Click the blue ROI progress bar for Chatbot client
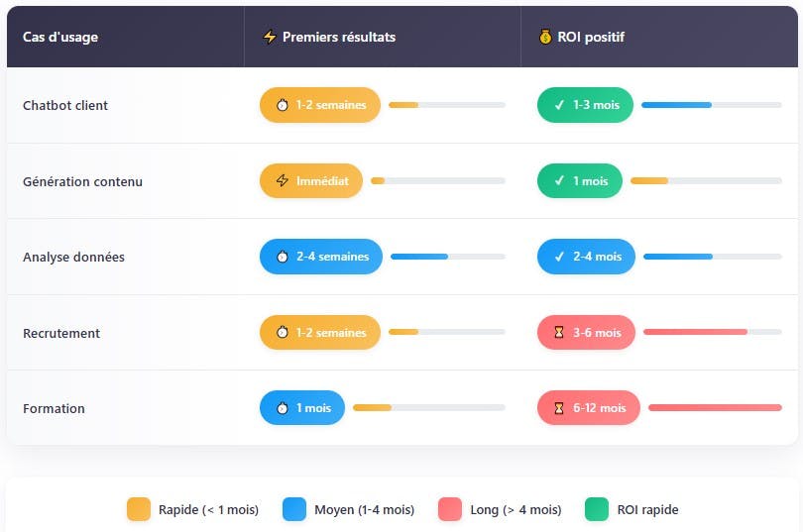 [x=676, y=105]
